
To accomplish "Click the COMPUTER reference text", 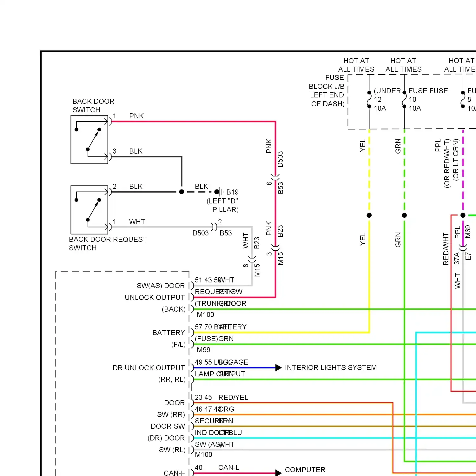I will tap(305, 470).
